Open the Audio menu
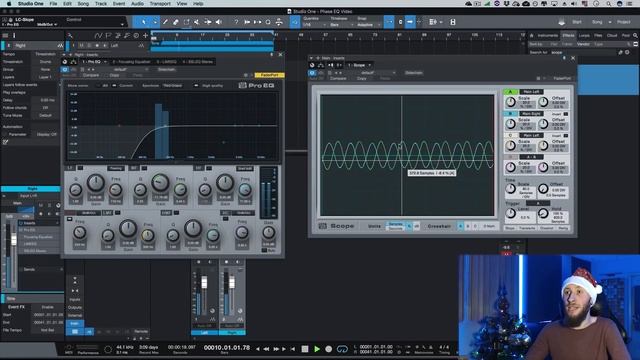640x360 pixels. (x=137, y=4)
